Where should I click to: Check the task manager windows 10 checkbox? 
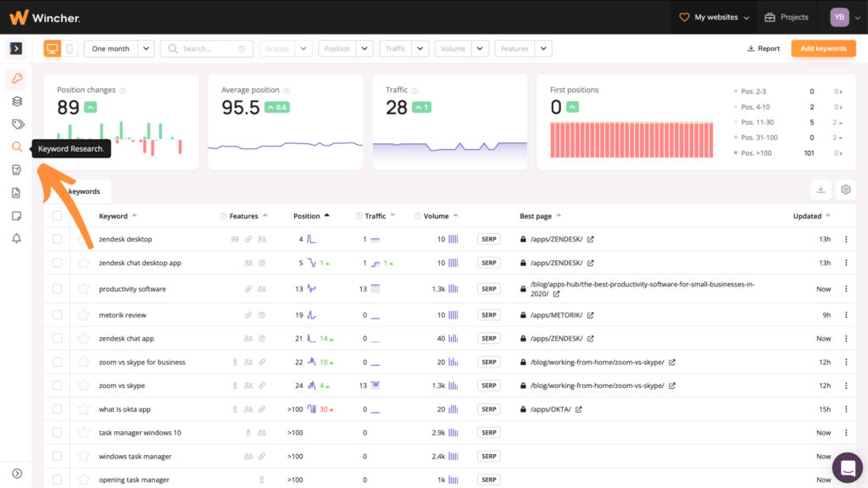pyautogui.click(x=57, y=433)
